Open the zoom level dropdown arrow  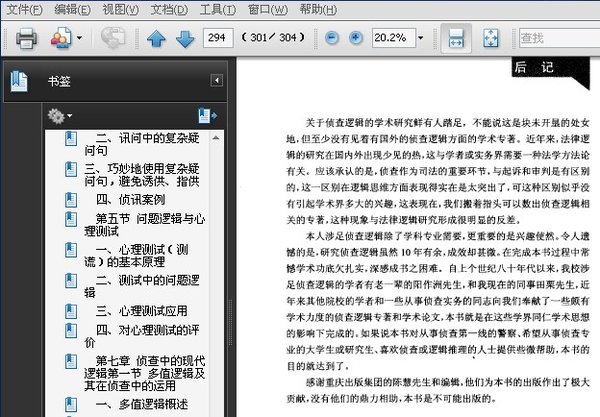(x=421, y=38)
